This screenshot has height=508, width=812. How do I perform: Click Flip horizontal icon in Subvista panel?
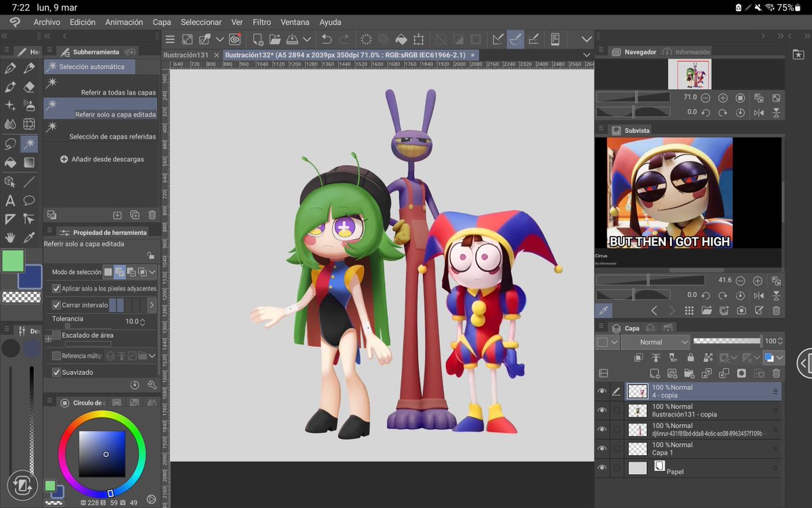coord(759,295)
